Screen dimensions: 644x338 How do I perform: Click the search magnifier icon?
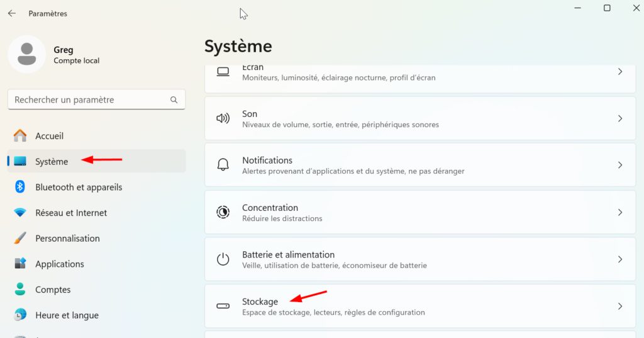[174, 99]
